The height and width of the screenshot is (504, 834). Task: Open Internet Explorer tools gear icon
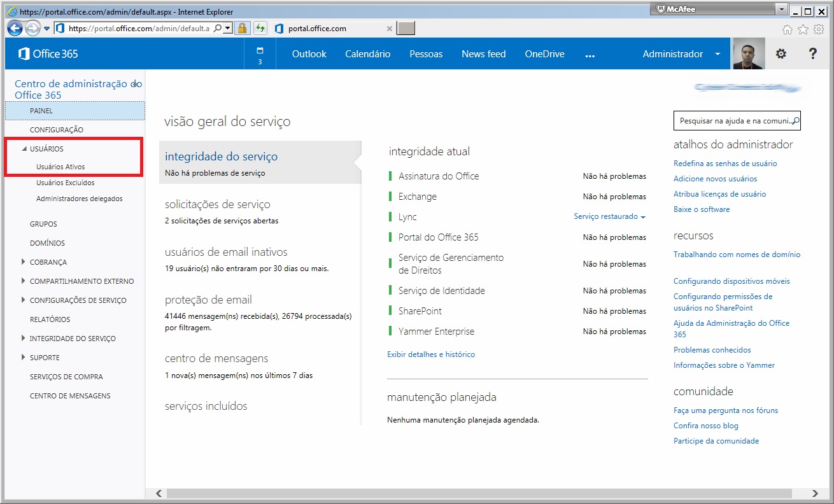818,29
